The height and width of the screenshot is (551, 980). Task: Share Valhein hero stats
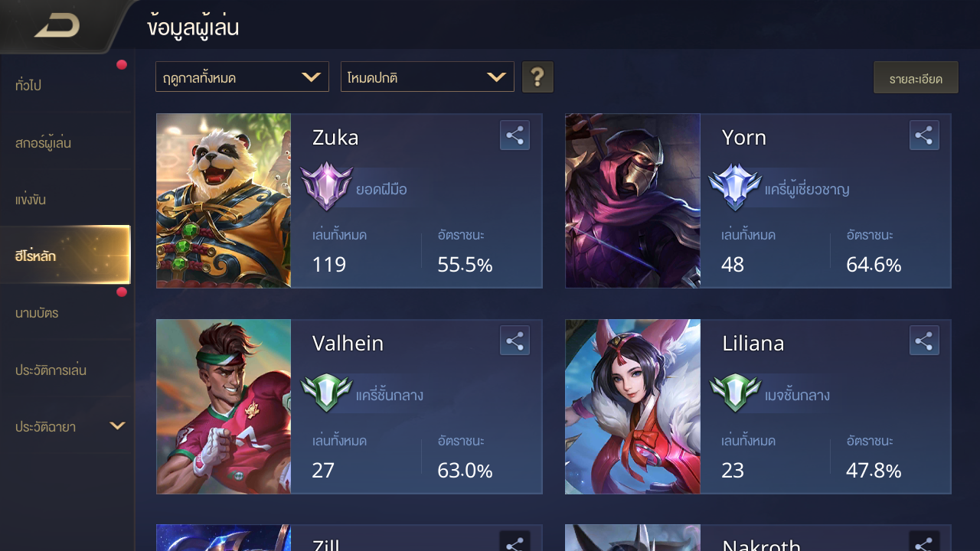pyautogui.click(x=514, y=341)
